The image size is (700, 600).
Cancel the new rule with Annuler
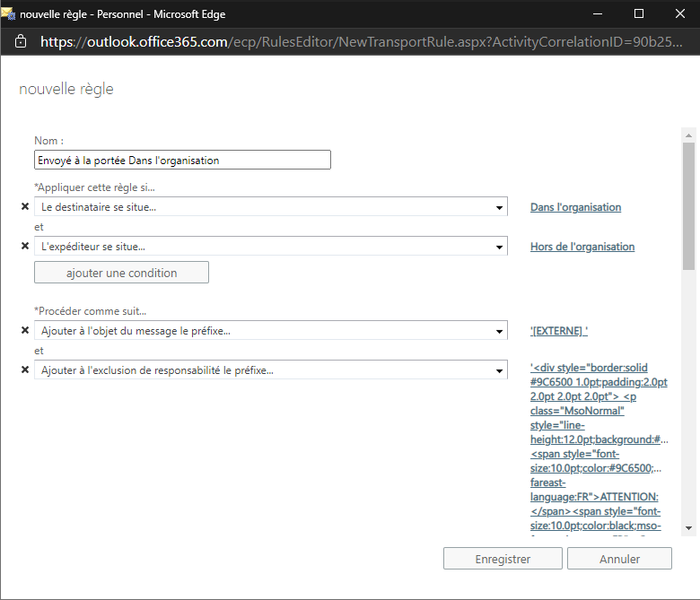pos(619,559)
